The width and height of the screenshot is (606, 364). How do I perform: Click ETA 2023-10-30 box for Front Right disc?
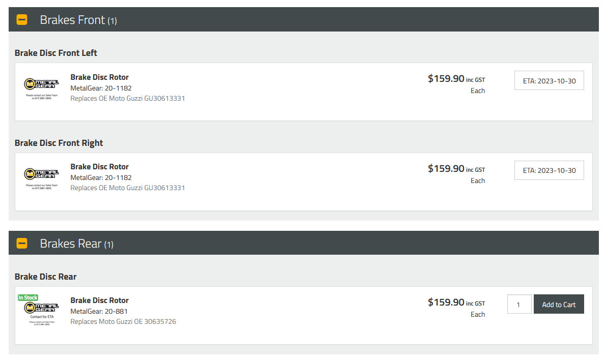tap(549, 170)
